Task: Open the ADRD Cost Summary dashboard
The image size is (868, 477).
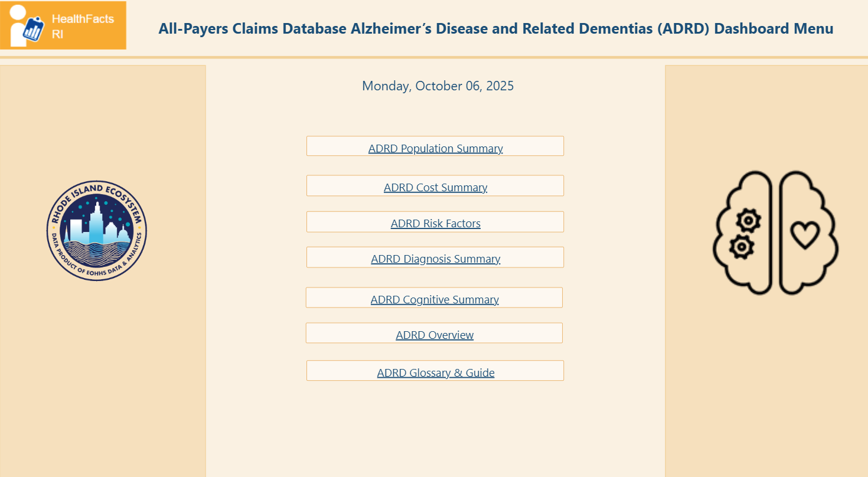Action: point(435,187)
